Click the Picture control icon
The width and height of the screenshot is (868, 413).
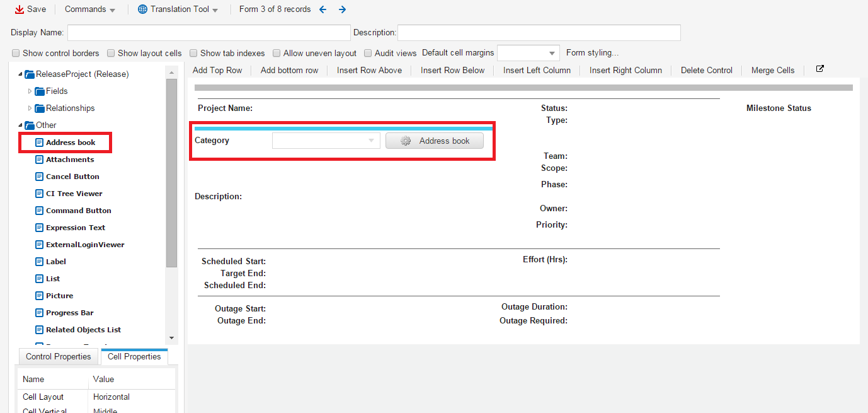(39, 295)
